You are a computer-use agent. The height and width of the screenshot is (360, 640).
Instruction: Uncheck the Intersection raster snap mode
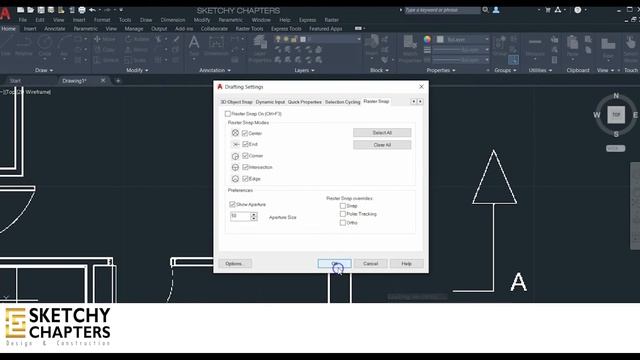tap(245, 167)
